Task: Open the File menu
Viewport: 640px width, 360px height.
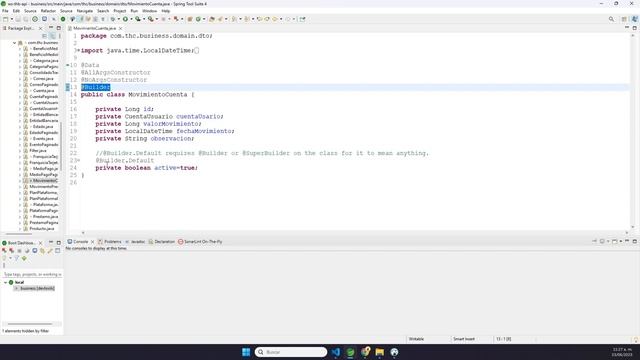Action: tap(5, 11)
